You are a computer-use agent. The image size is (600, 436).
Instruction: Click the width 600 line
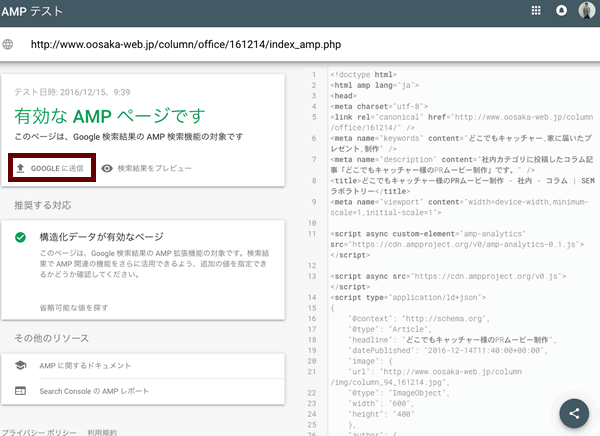[381, 403]
